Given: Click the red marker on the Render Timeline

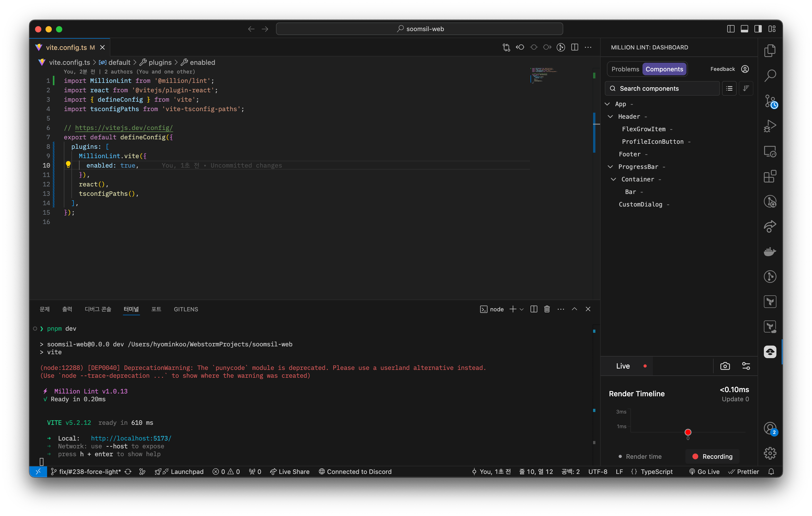Looking at the screenshot, I should click(688, 432).
